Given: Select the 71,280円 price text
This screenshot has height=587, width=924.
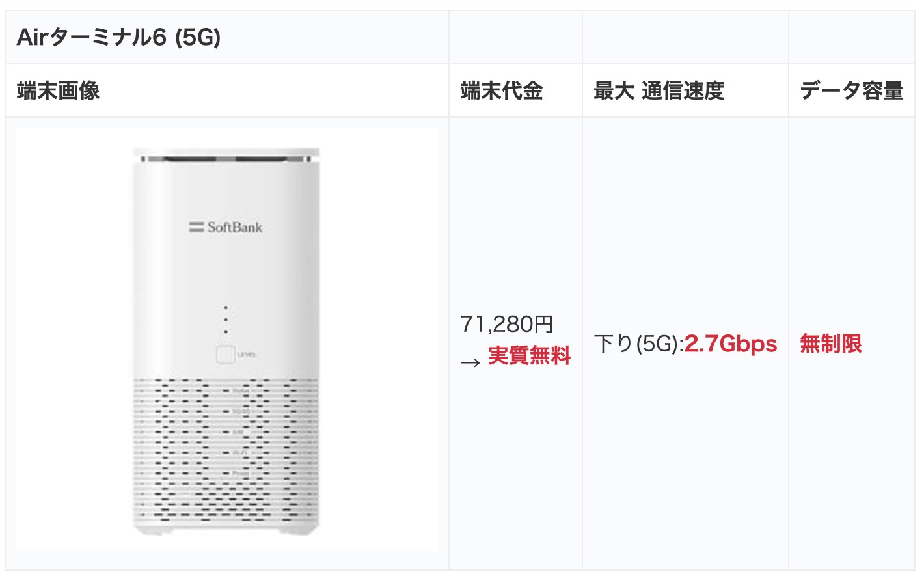Looking at the screenshot, I should (x=507, y=323).
